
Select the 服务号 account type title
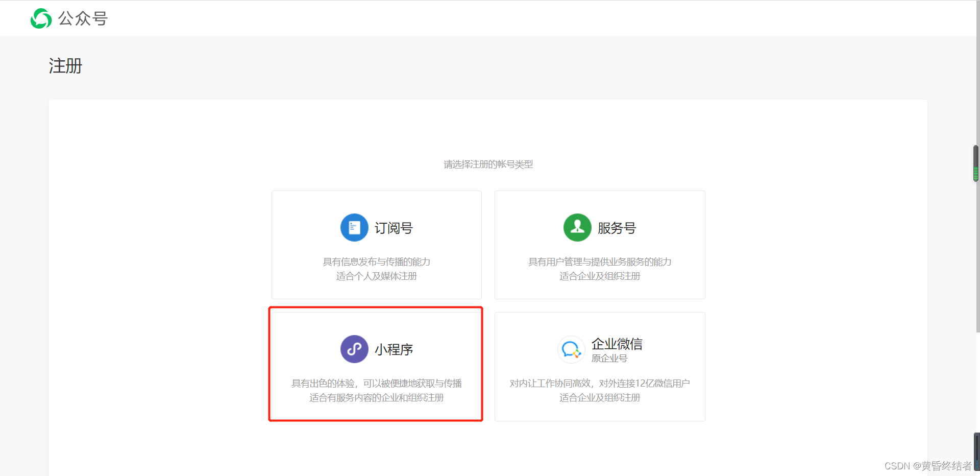pyautogui.click(x=617, y=228)
